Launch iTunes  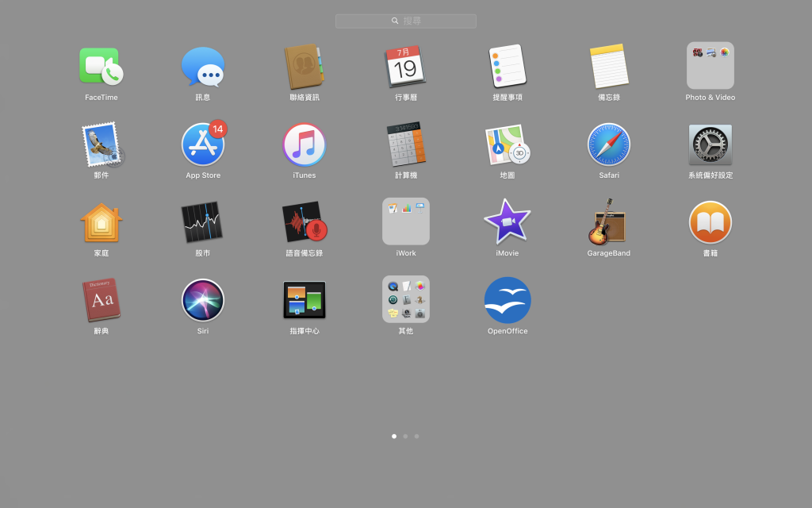point(304,144)
